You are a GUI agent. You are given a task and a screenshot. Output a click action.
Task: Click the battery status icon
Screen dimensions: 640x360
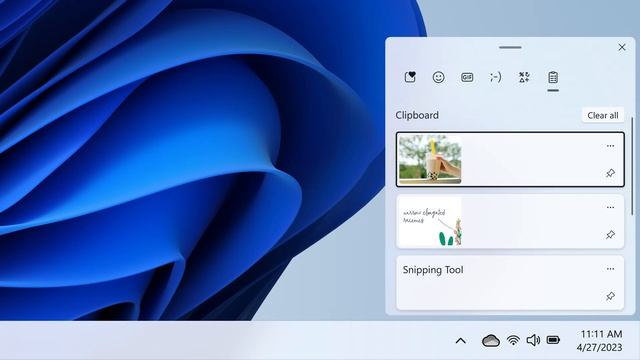point(553,340)
